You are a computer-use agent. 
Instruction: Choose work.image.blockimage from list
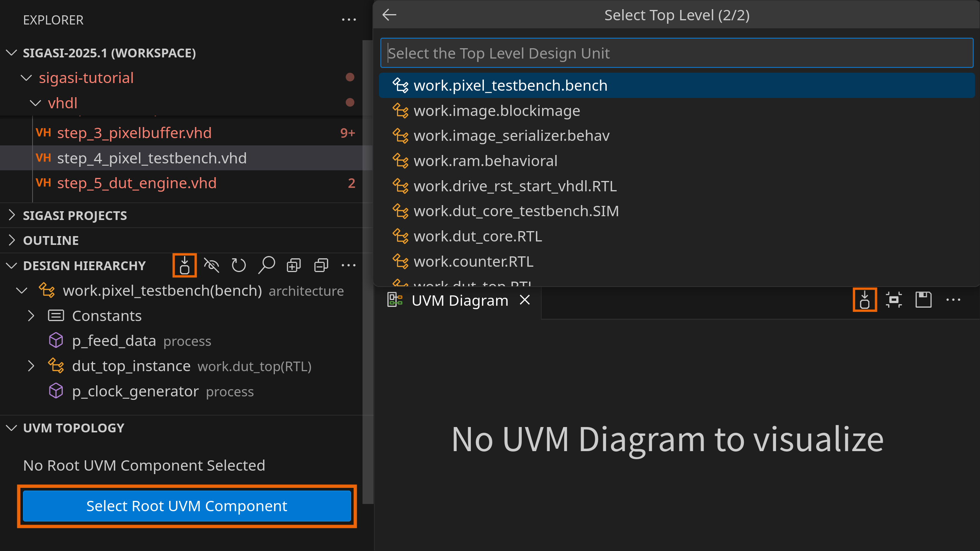point(676,111)
